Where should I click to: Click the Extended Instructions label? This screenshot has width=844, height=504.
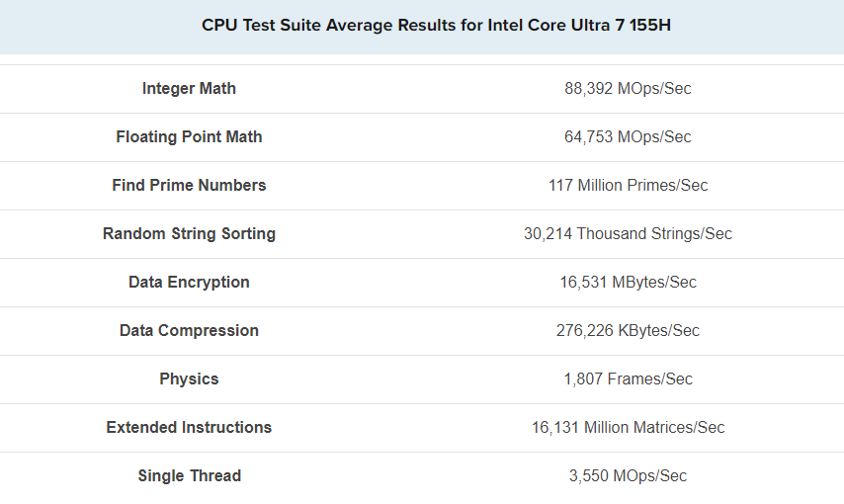189,427
